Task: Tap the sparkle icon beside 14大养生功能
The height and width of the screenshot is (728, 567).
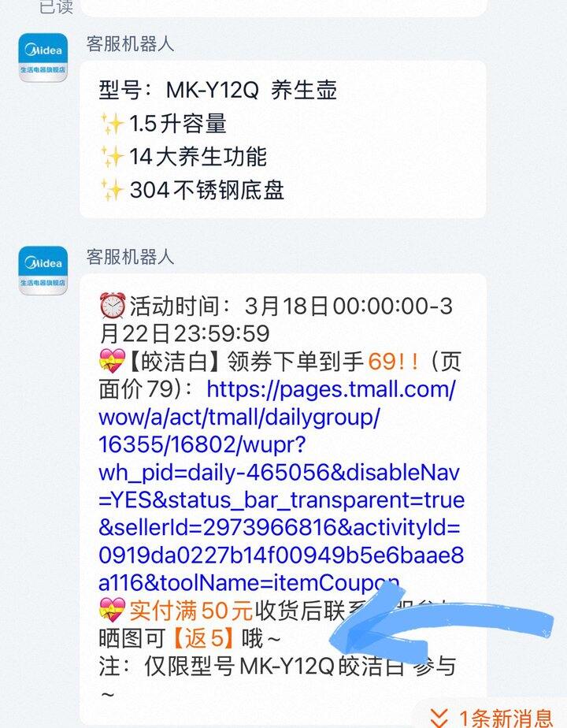Action: 111,157
